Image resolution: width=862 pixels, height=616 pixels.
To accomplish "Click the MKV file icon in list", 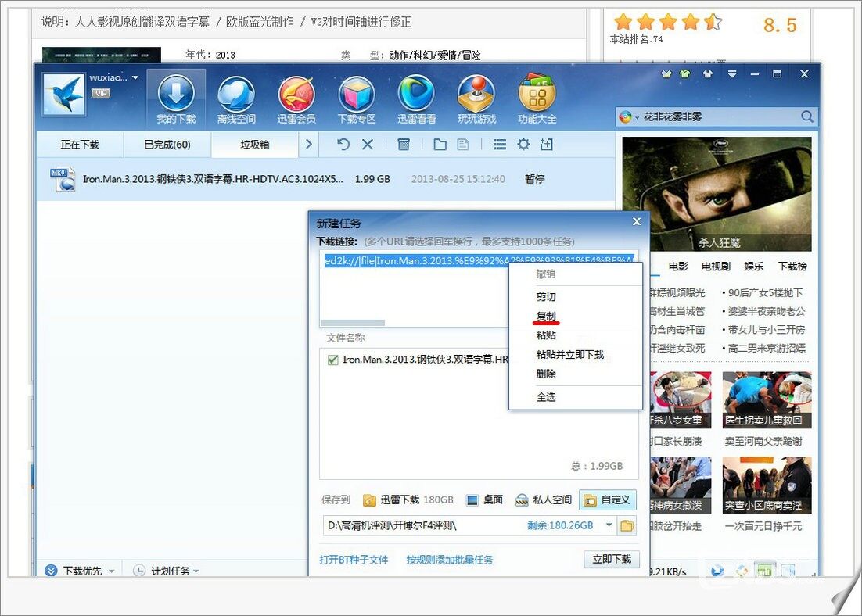I will (62, 179).
